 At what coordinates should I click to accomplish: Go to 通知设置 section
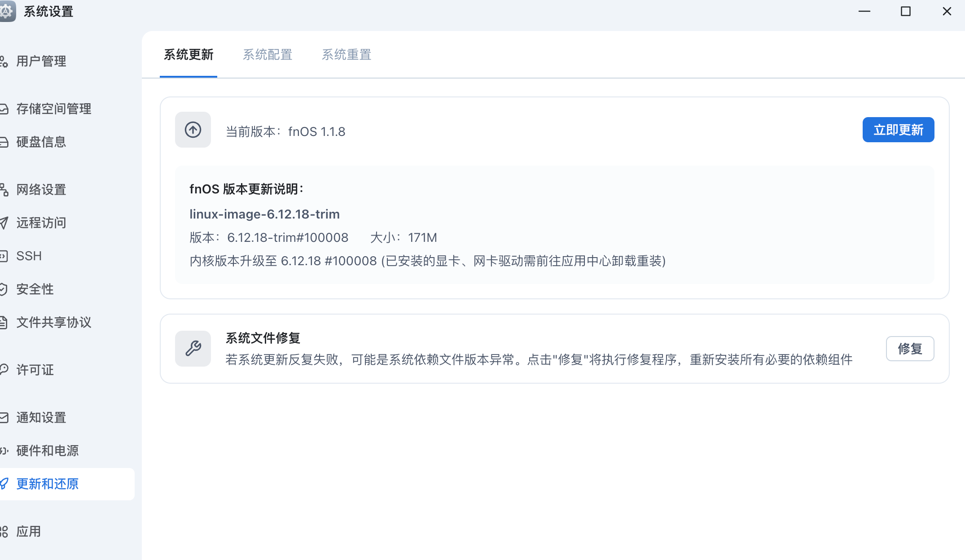click(x=41, y=417)
